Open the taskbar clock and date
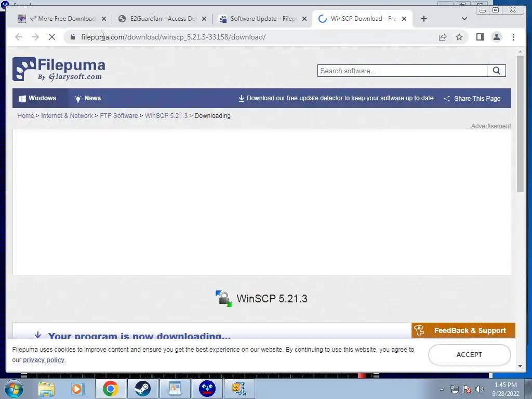Screen dimensions: 532x399 506,389
